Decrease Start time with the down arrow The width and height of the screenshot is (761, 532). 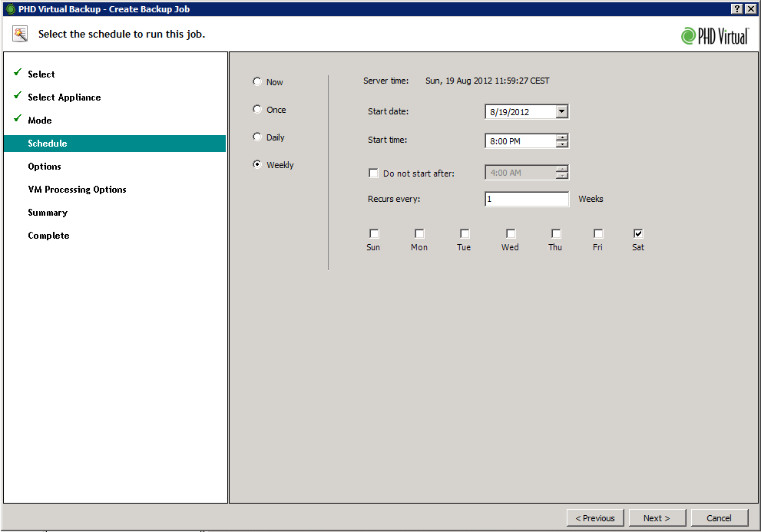tap(562, 144)
